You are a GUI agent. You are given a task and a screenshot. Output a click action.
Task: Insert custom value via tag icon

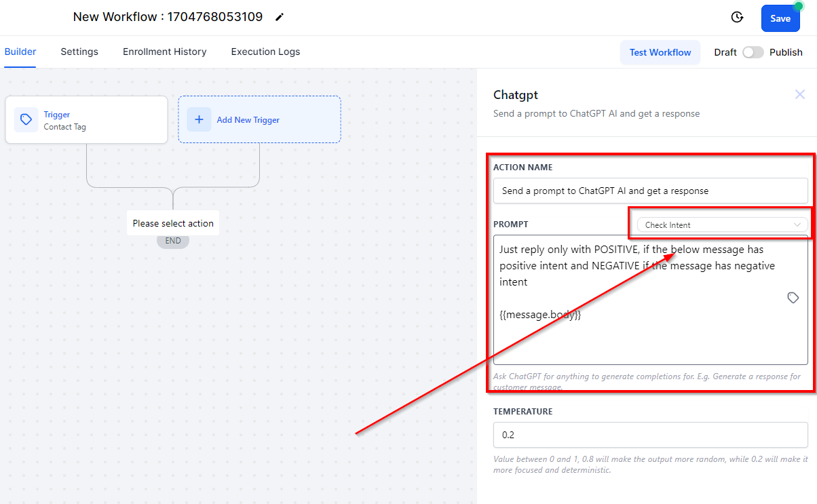point(793,298)
